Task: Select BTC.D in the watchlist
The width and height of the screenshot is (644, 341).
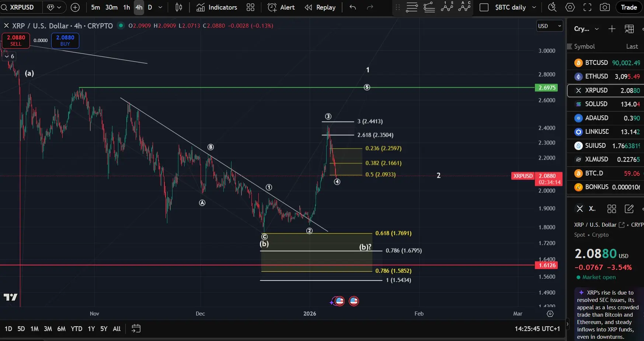Action: point(606,173)
